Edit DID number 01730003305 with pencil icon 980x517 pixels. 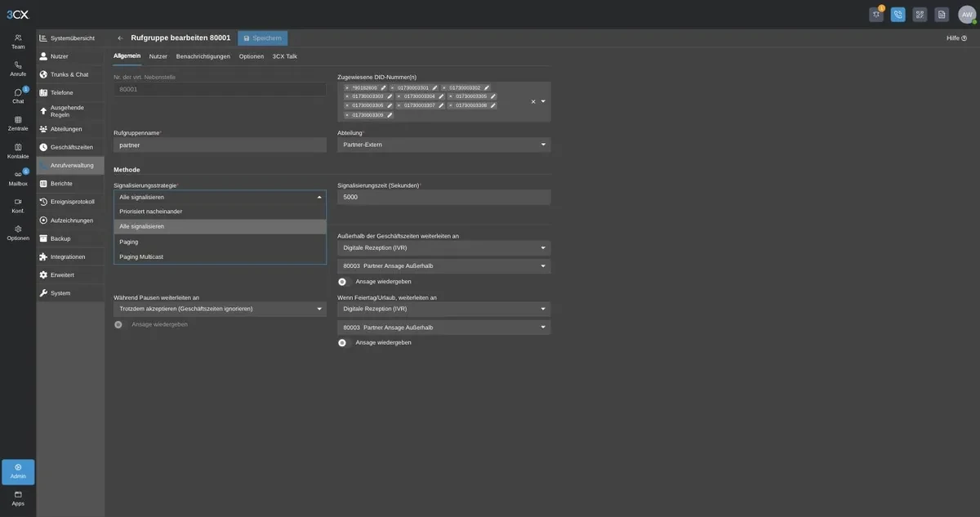[x=493, y=96]
